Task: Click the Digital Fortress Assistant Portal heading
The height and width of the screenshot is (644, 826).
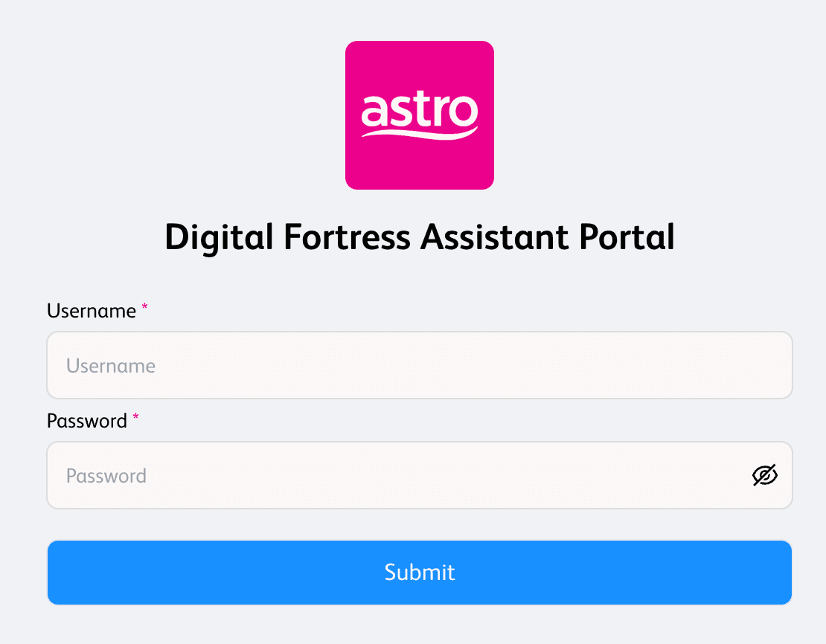Action: pos(419,237)
